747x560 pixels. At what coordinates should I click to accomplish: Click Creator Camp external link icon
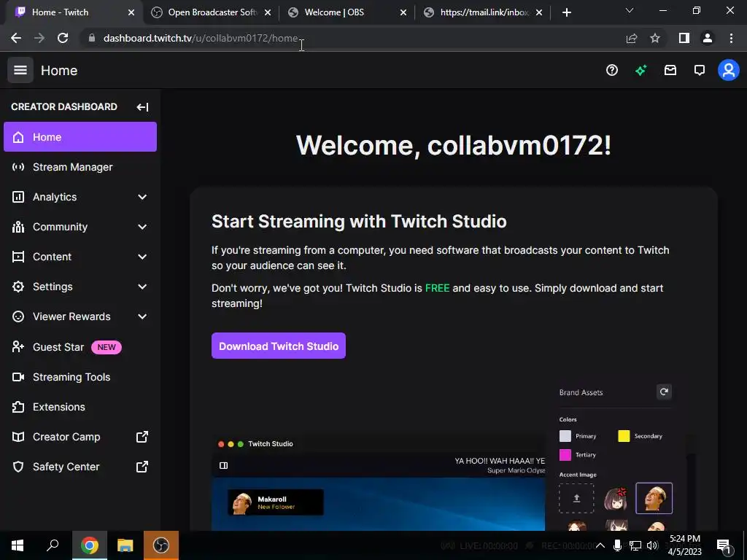pyautogui.click(x=142, y=437)
